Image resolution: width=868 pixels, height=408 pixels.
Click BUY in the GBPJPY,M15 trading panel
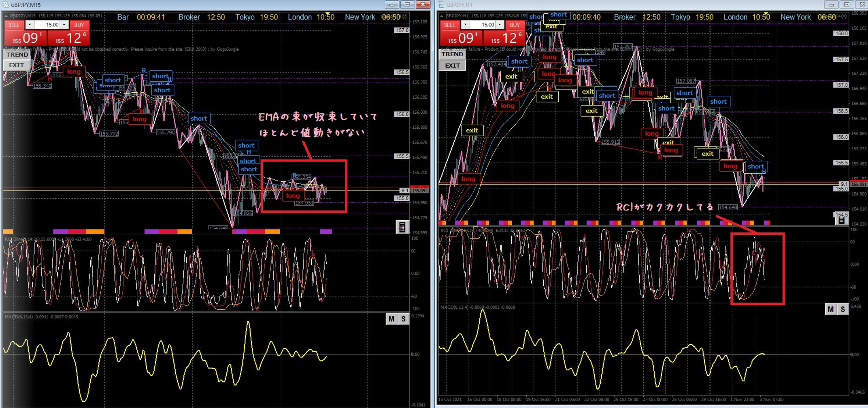[x=79, y=25]
